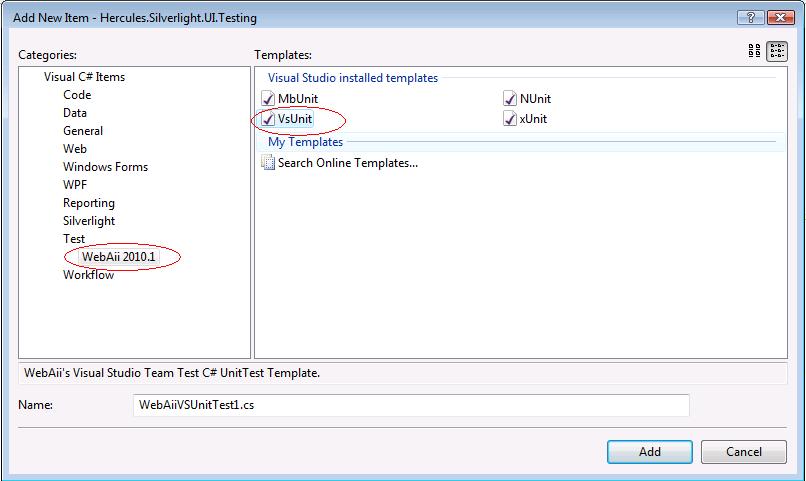Select the WPF category
The height and width of the screenshot is (481, 806).
(x=75, y=185)
